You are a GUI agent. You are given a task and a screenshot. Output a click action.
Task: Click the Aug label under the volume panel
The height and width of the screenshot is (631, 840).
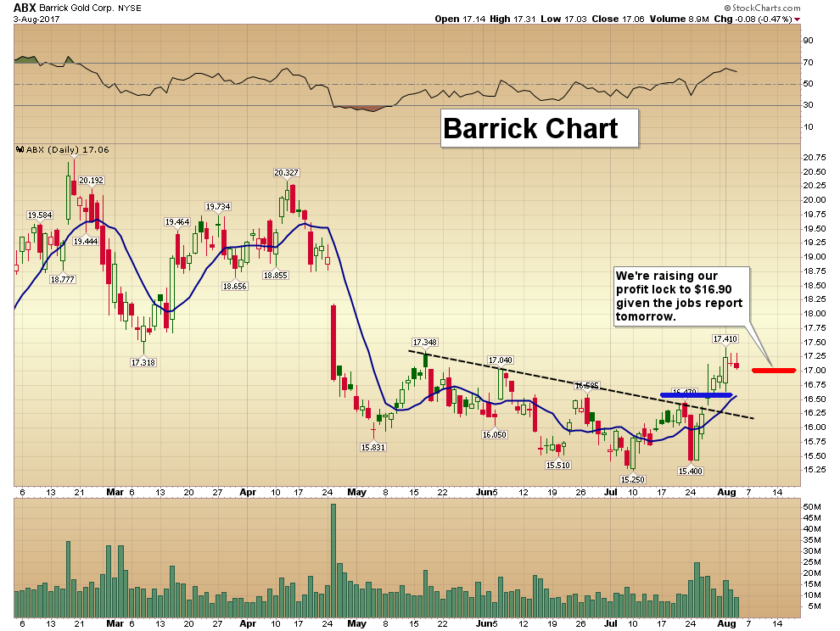[x=726, y=624]
